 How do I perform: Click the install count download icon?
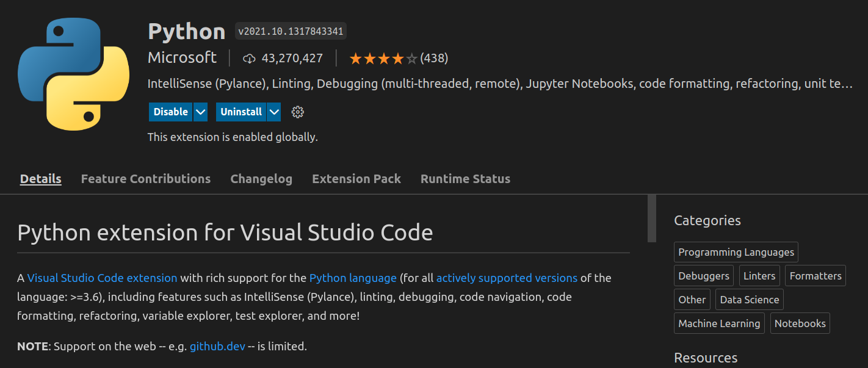(249, 59)
